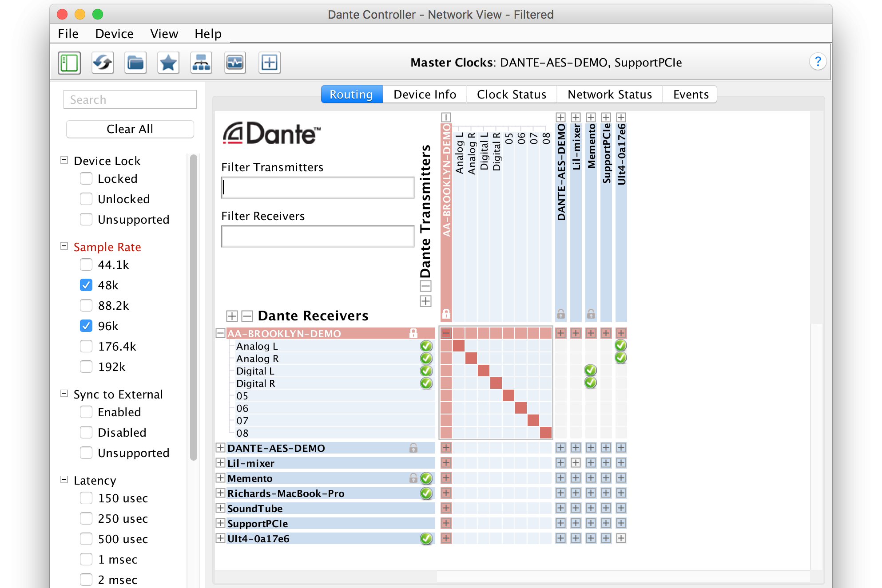
Task: Collapse all Dante Receivers with minus button
Action: pyautogui.click(x=247, y=316)
